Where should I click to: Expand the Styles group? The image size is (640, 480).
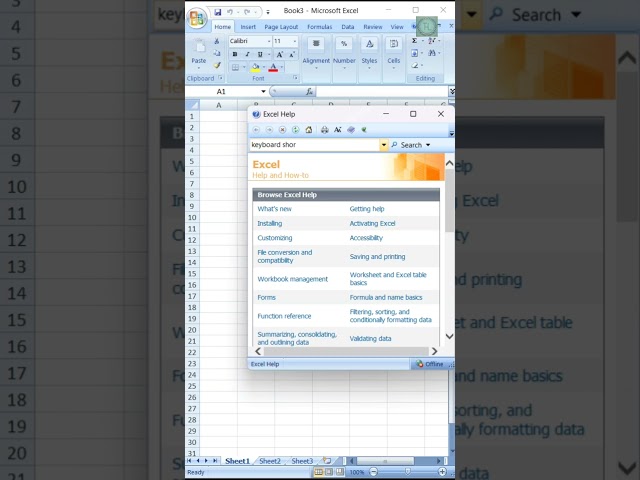tap(369, 53)
